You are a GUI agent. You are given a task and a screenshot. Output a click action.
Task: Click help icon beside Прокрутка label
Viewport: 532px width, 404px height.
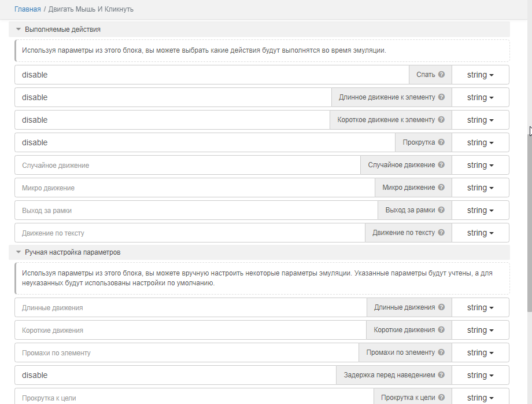(441, 142)
